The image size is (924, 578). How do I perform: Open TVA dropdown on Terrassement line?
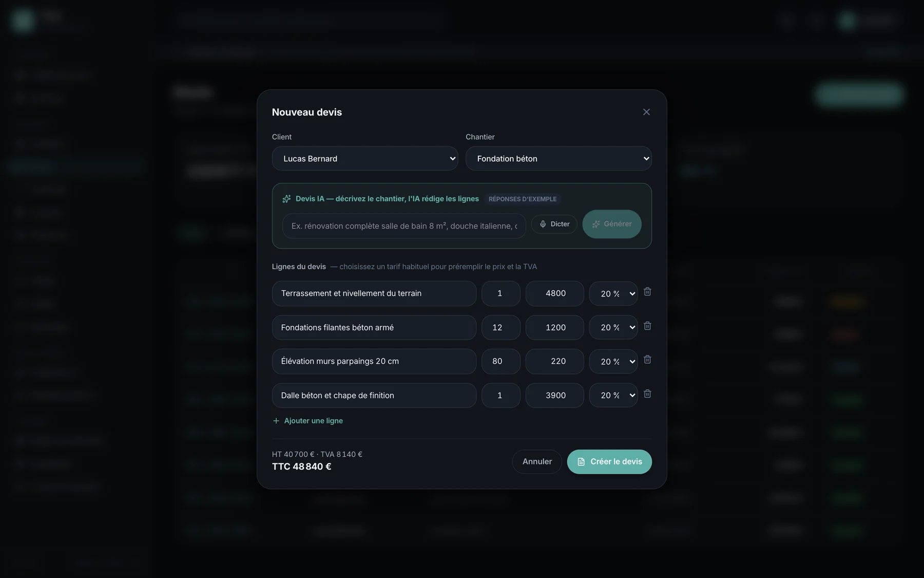coord(613,293)
